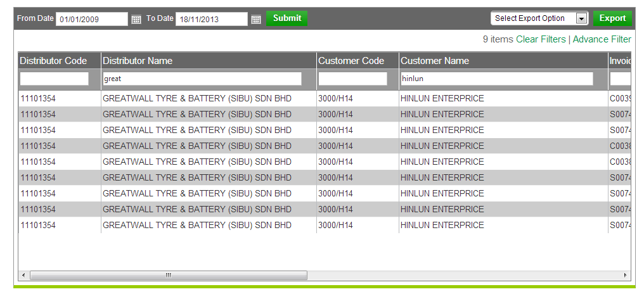Click the '9 items' count text
Screen dimensions: 644x294
click(x=498, y=39)
